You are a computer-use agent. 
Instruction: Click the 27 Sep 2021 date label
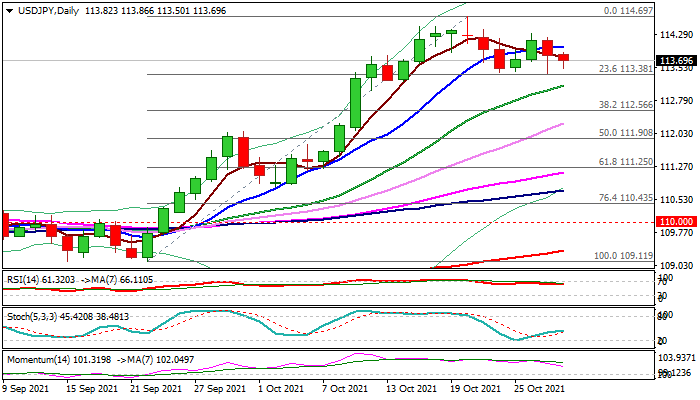[x=217, y=388]
